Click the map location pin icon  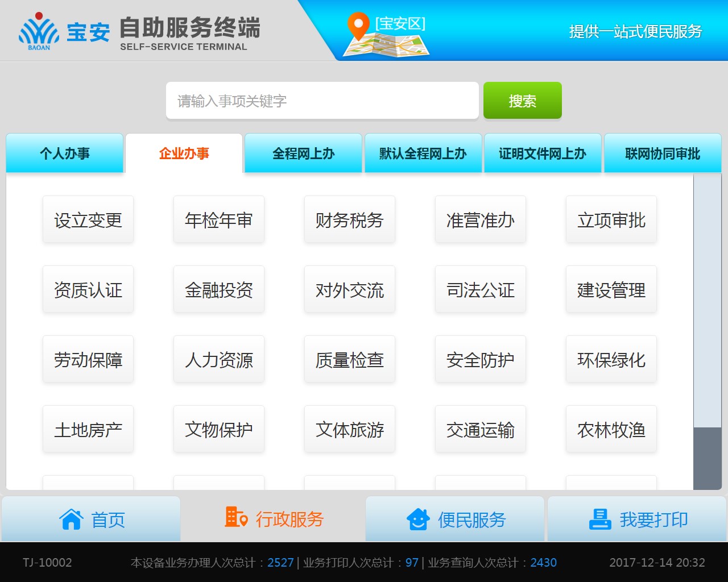(358, 26)
